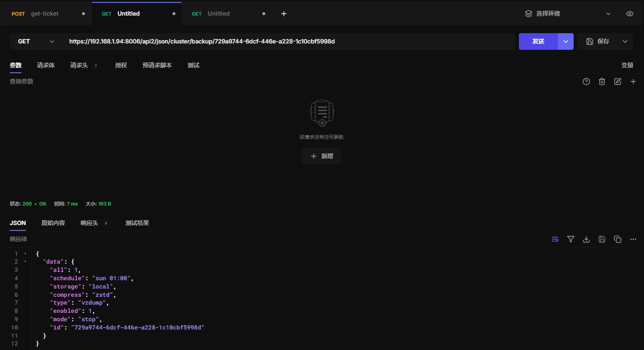Image resolution: width=644 pixels, height=350 pixels.
Task: Collapse the "data" object on line 2
Action: click(x=25, y=262)
